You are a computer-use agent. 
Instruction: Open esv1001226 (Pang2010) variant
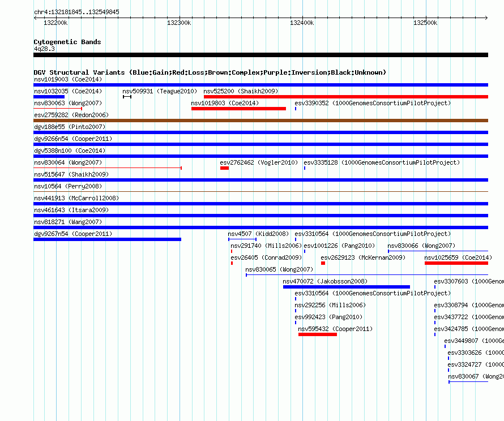click(339, 246)
